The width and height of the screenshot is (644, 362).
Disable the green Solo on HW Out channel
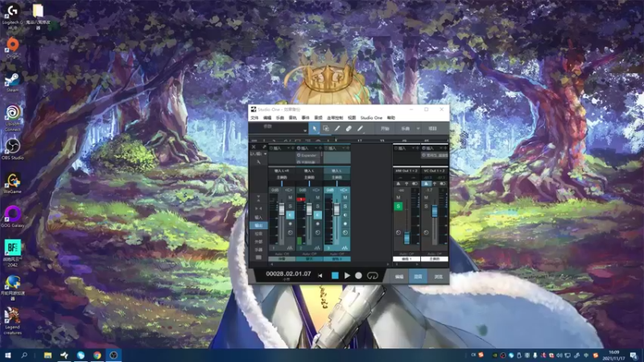pos(398,207)
